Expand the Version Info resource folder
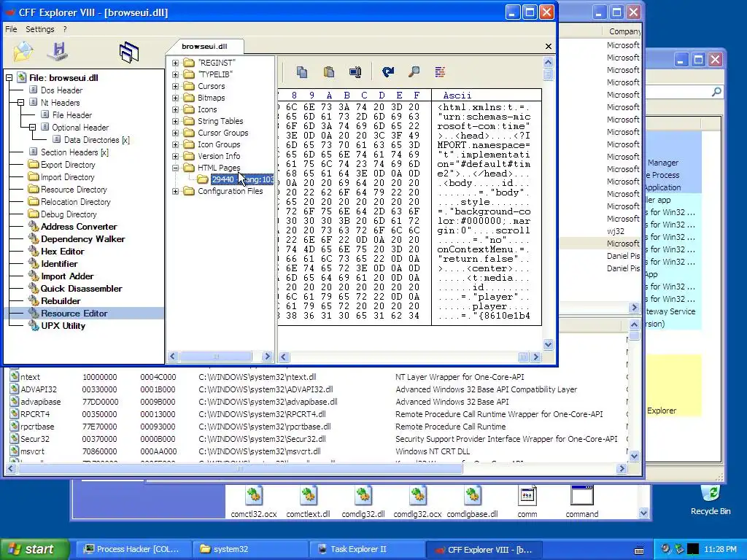This screenshot has height=560, width=747. pyautogui.click(x=175, y=156)
